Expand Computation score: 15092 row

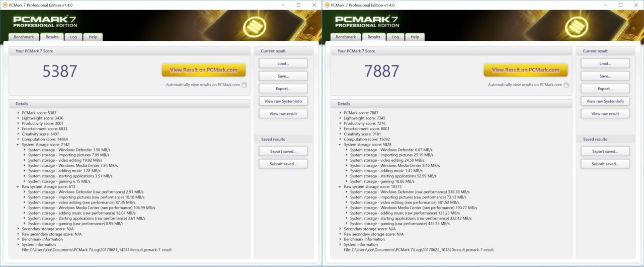coord(340,139)
